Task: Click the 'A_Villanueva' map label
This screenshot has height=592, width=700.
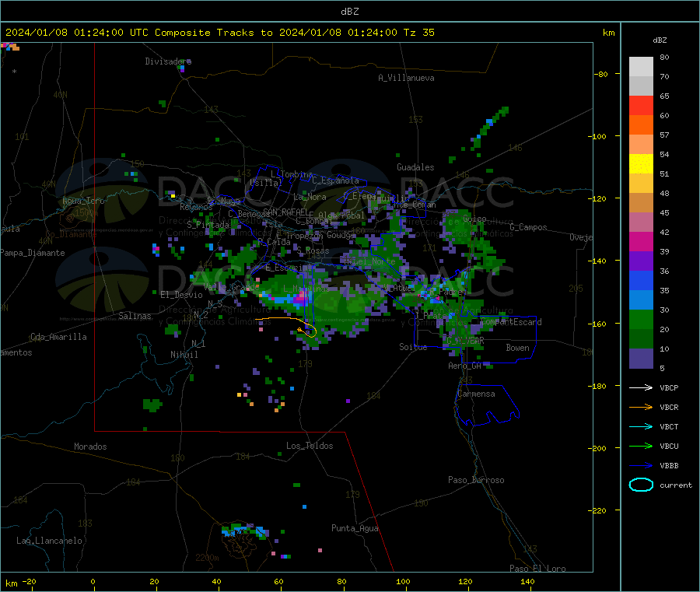Action: [x=406, y=78]
